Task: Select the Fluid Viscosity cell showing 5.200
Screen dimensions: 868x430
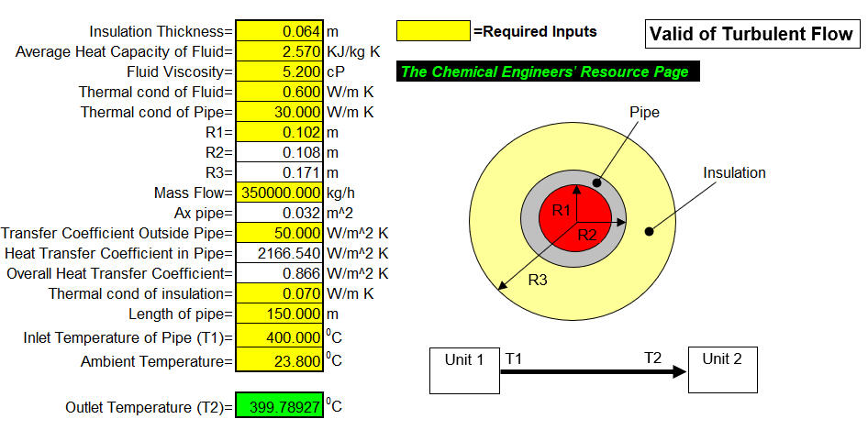Action: [279, 72]
